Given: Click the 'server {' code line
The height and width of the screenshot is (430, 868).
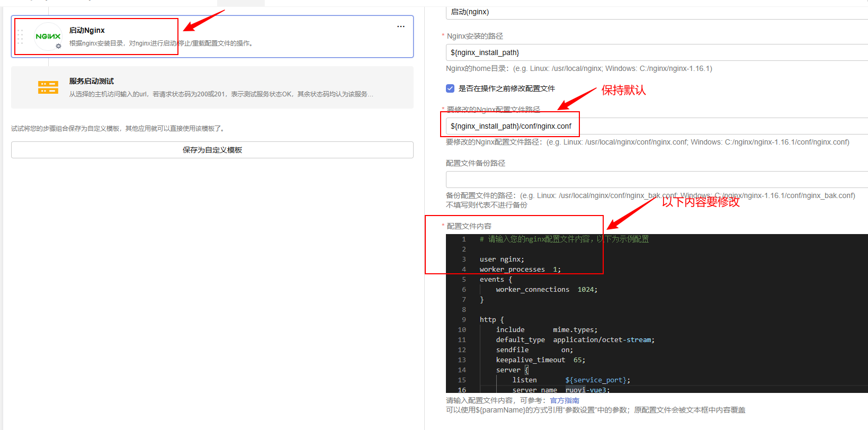Looking at the screenshot, I should click(512, 370).
